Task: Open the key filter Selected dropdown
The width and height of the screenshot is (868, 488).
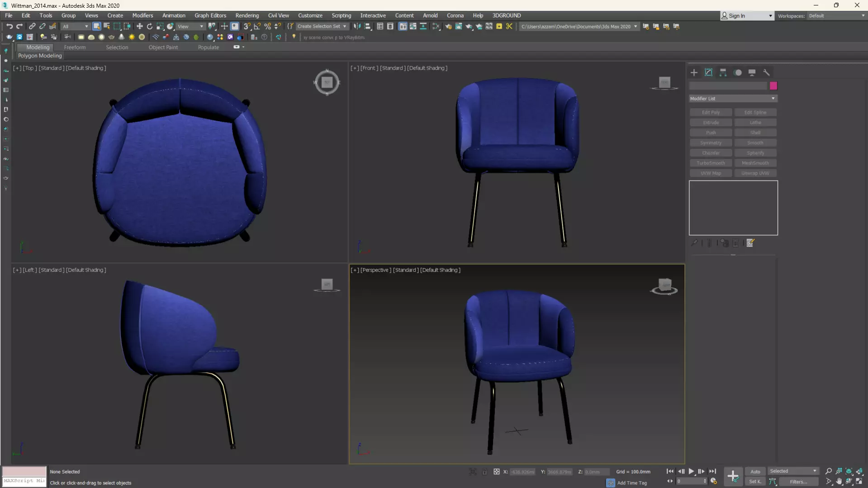Action: point(793,471)
